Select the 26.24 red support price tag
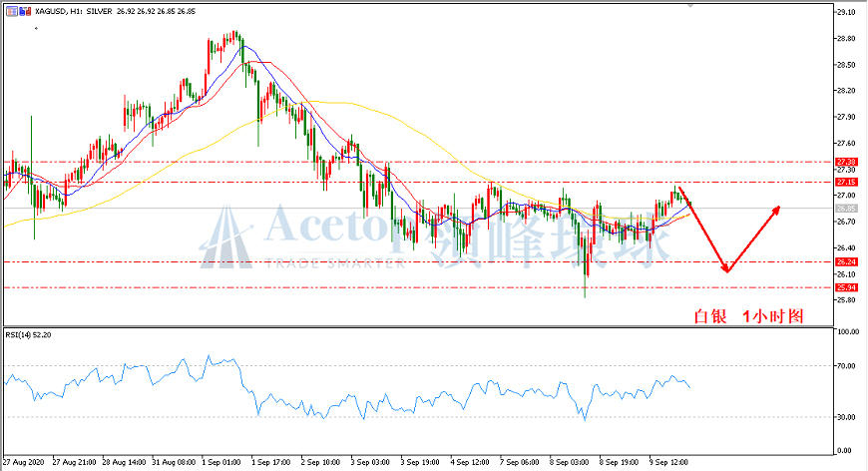 pyautogui.click(x=846, y=261)
